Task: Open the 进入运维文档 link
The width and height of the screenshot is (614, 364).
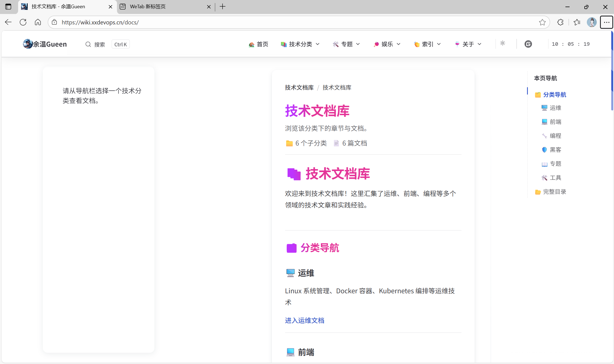Action: point(305,320)
